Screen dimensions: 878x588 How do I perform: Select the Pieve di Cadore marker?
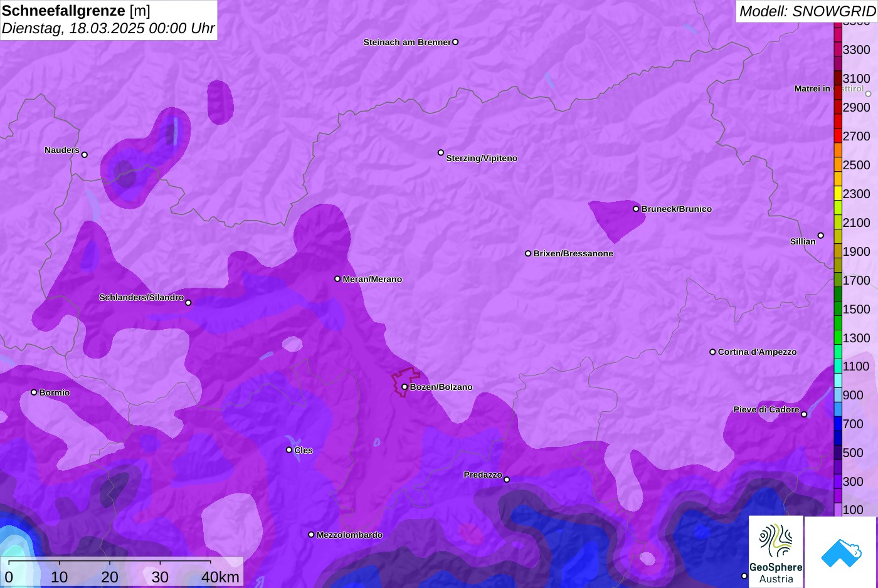(804, 414)
